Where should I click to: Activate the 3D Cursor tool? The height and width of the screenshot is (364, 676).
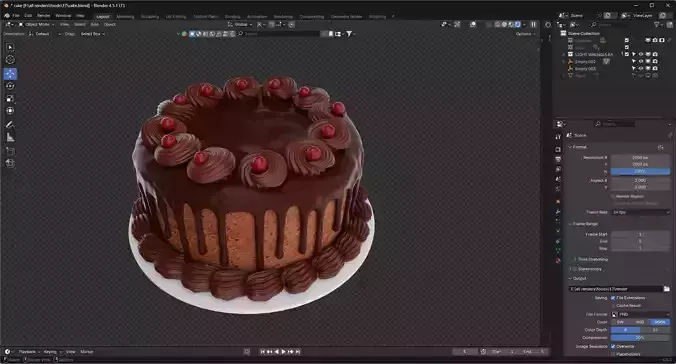(10, 60)
